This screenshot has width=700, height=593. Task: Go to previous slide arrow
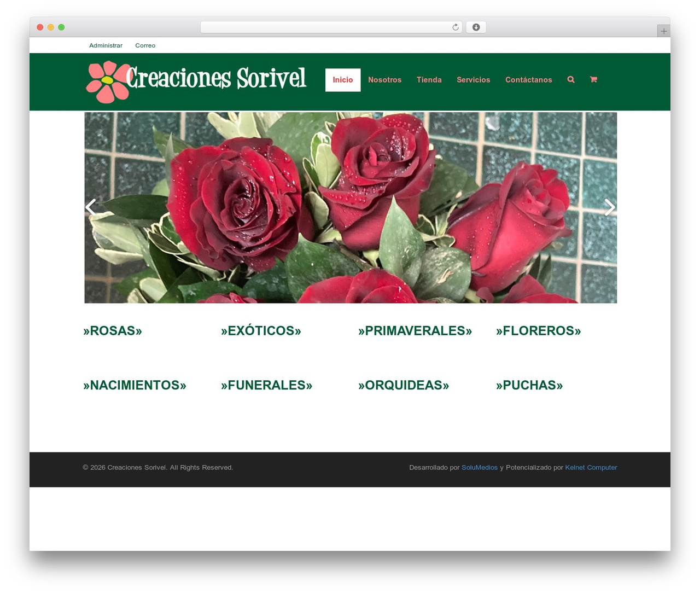pyautogui.click(x=91, y=207)
